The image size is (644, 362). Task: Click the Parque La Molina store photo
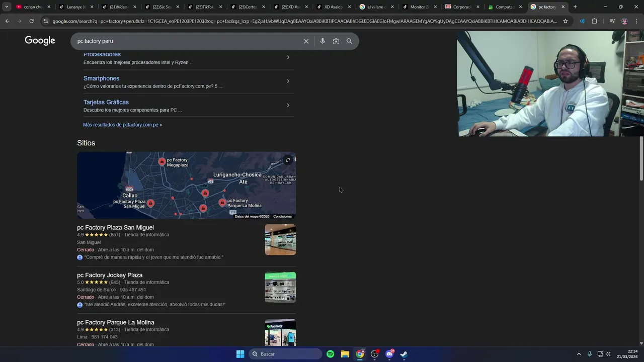[x=280, y=332]
